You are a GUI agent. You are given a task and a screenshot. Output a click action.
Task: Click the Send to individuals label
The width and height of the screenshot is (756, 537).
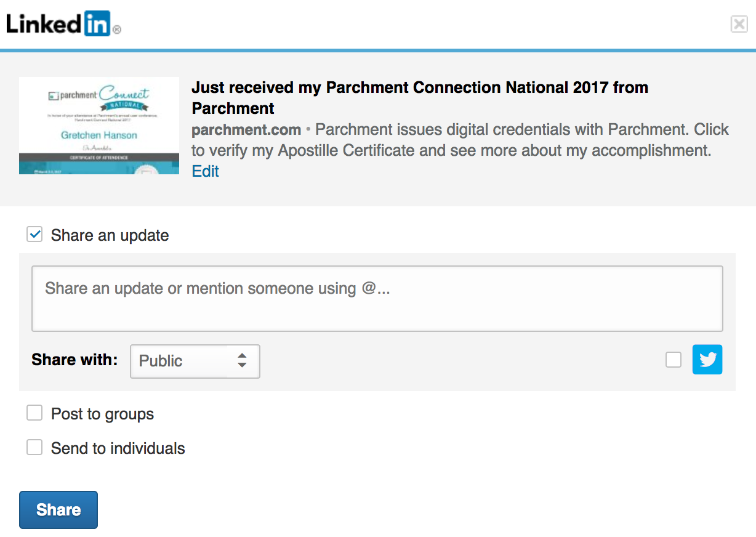tap(118, 449)
